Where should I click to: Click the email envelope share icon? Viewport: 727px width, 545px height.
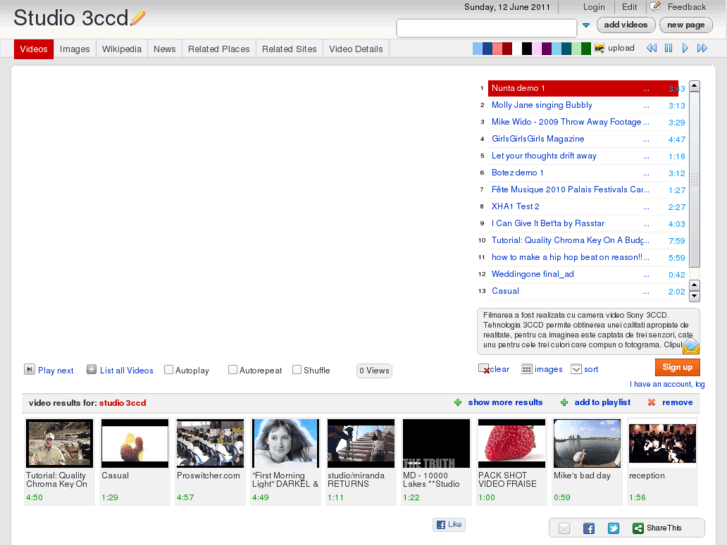click(564, 528)
